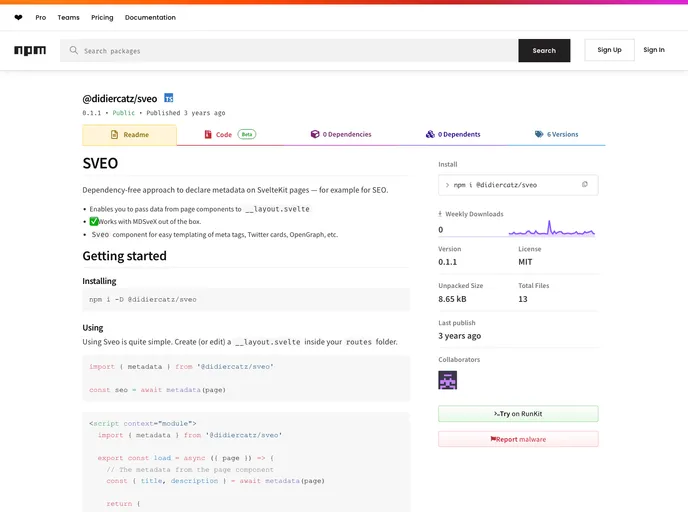Screen dimensions: 688x512
Task: Click the TypeScript badge next to package name
Action: (168, 98)
